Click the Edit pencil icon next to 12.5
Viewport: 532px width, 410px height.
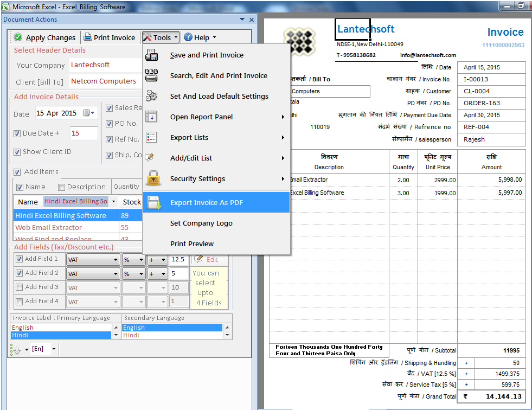(198, 259)
